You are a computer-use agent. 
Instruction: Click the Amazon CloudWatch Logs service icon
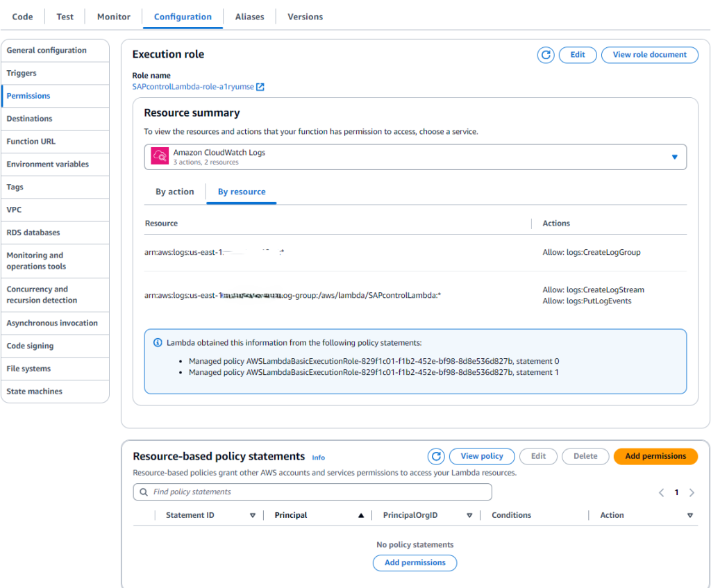click(x=158, y=157)
